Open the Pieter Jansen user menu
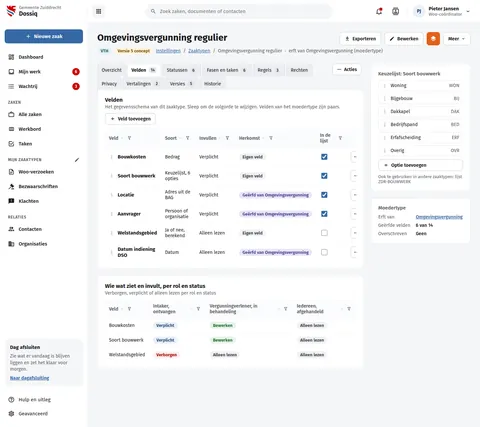The image size is (480, 427). click(x=442, y=11)
